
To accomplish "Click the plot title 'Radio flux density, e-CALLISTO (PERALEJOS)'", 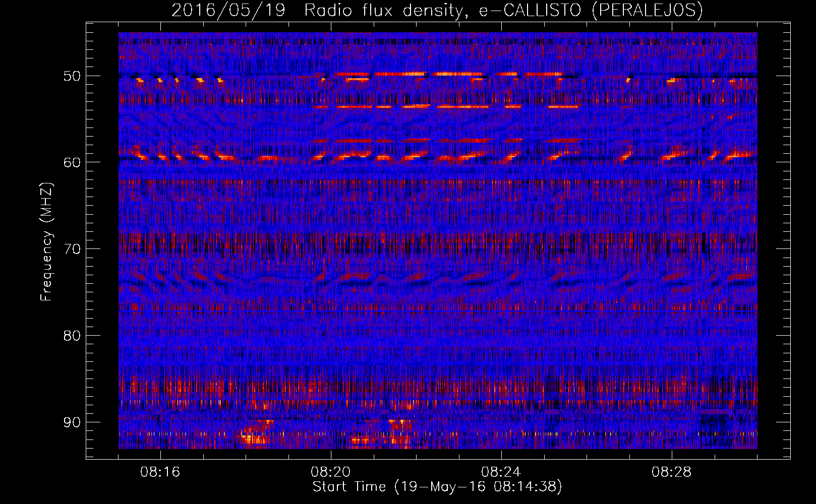I will click(x=503, y=11).
